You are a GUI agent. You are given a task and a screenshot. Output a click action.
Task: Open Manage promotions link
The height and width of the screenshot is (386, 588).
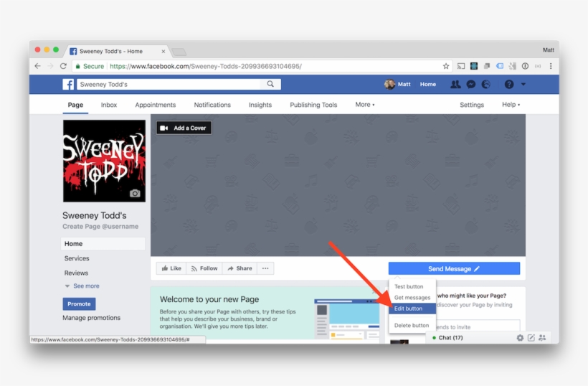pyautogui.click(x=92, y=318)
